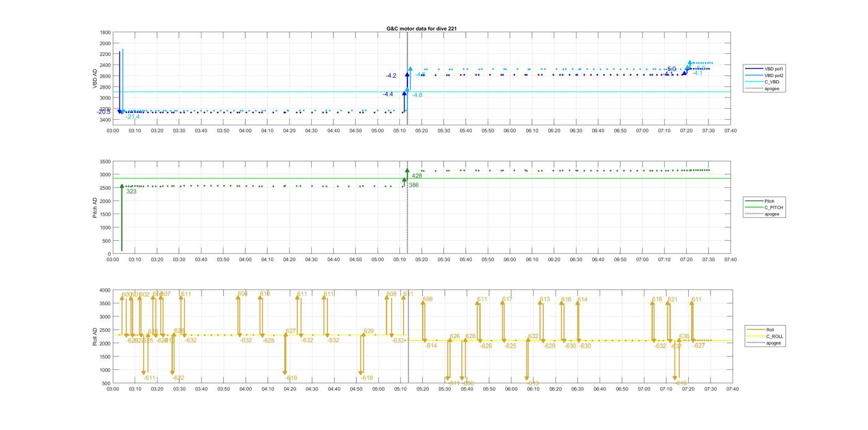Click the "621" roll annotation
The width and height of the screenshot is (868, 430).
[x=673, y=300]
